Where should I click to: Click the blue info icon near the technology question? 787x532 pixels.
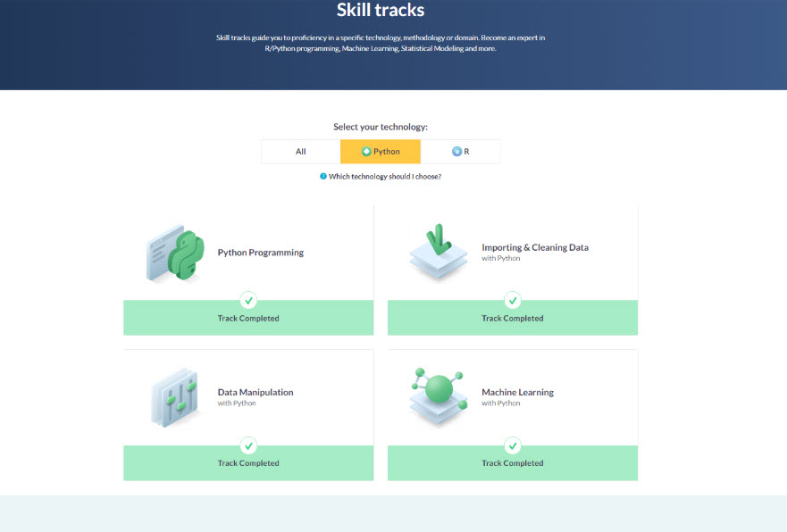point(323,176)
